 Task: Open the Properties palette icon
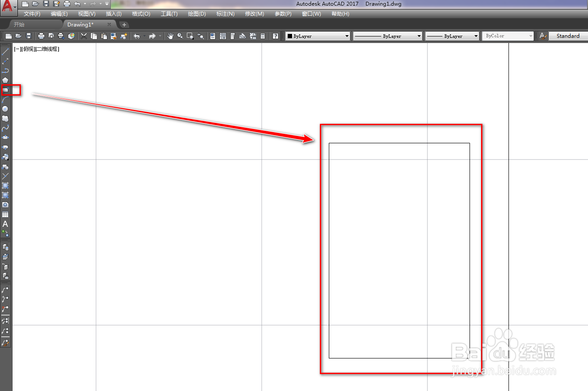pos(213,36)
